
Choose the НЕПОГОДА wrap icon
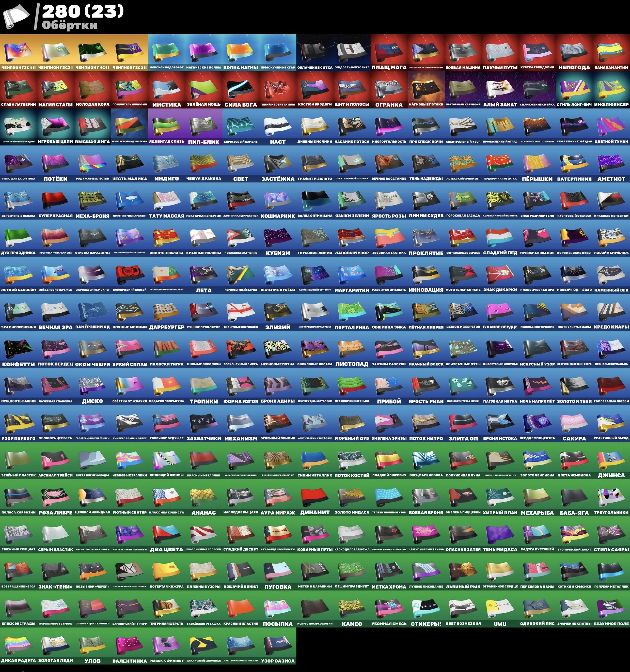(574, 52)
